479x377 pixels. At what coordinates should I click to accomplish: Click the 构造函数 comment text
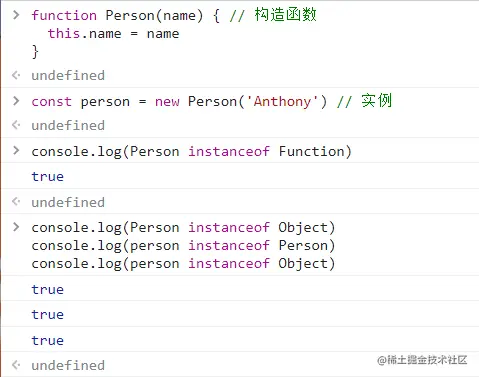coord(286,15)
